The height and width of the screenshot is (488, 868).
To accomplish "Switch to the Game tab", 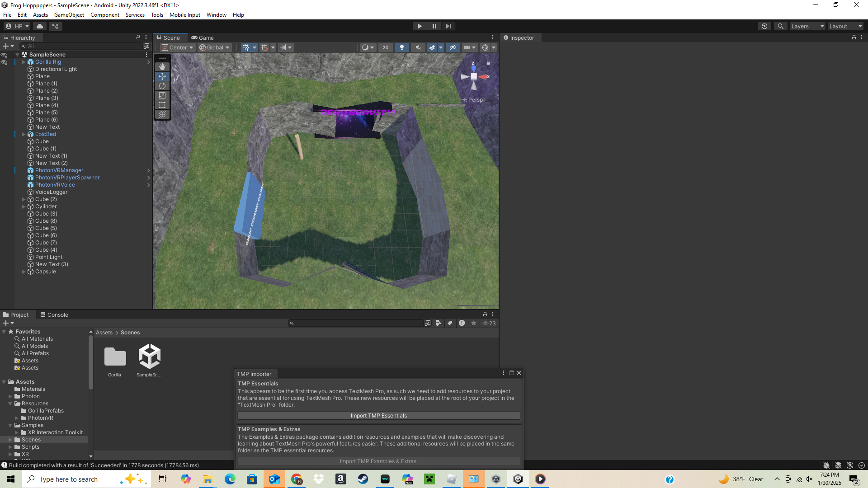I will (203, 38).
